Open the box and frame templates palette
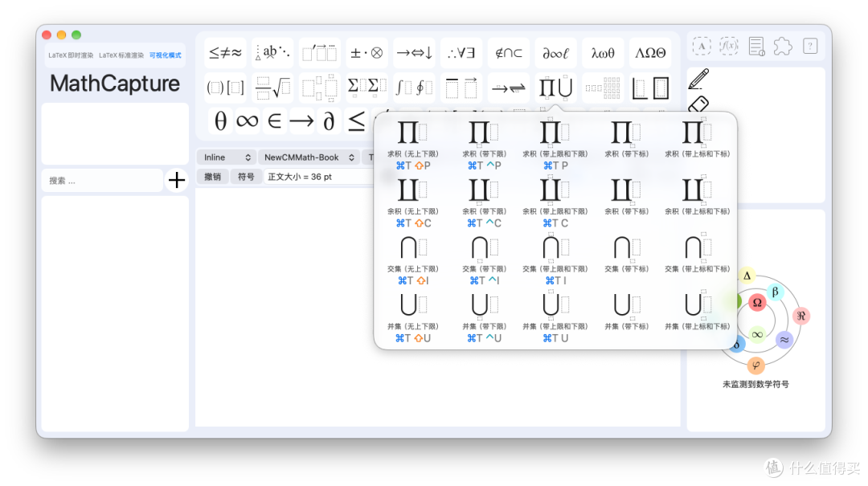This screenshot has height=486, width=868. point(650,88)
